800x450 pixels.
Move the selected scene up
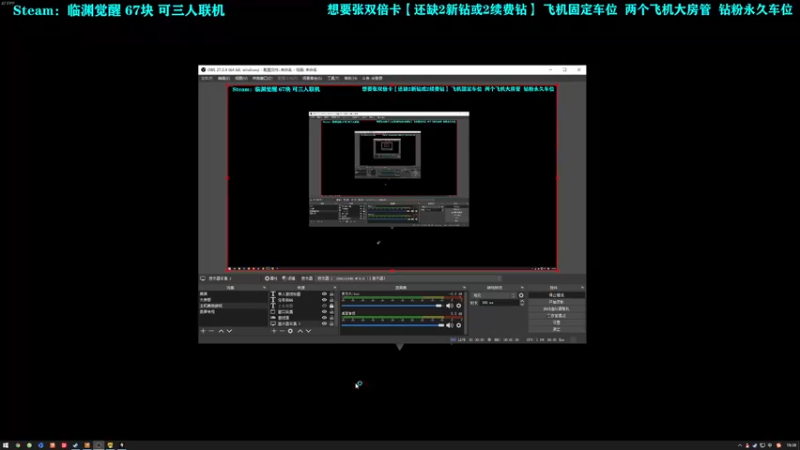221,331
